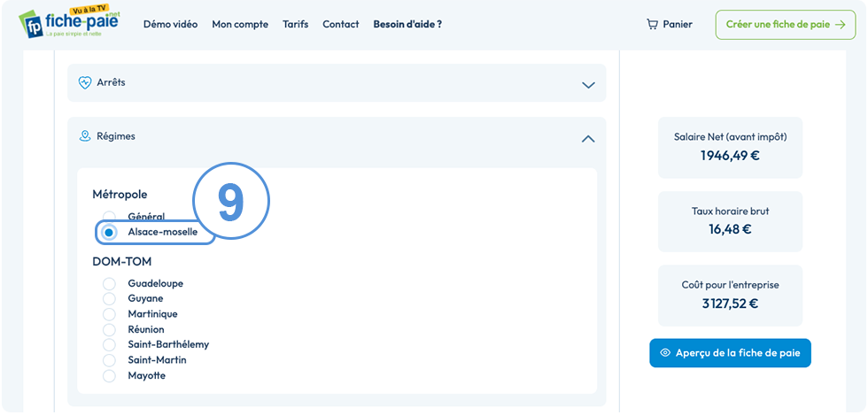
Task: Click the Taux horaire brut value 16,48 €
Action: (x=730, y=229)
